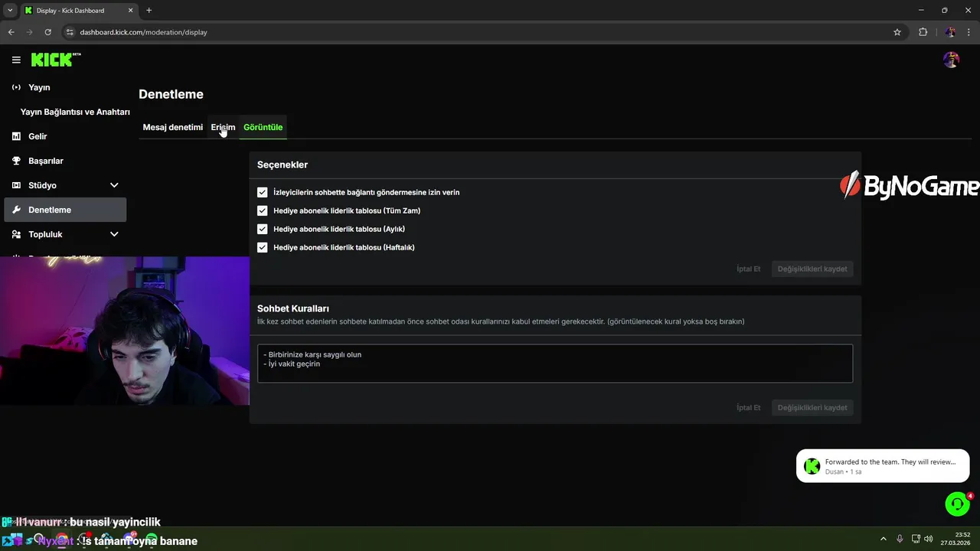Toggle gift leaderboard Haftalık checkbox
This screenshot has height=551, width=980.
coord(263,247)
